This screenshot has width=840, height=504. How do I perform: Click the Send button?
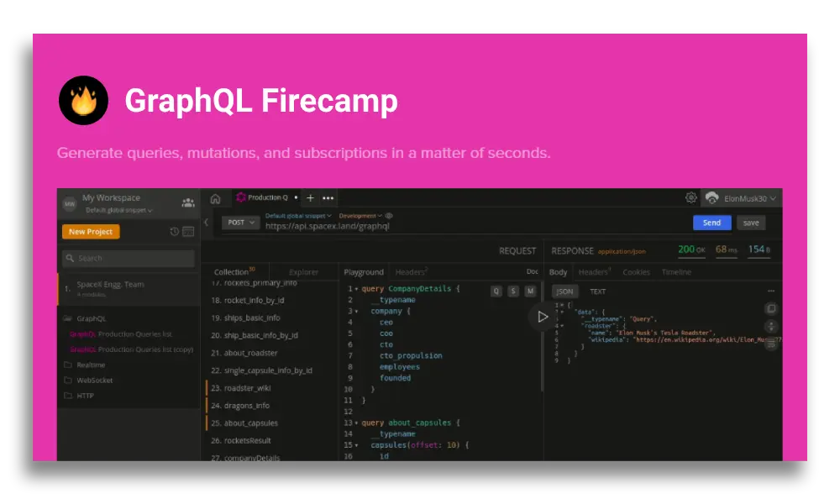pyautogui.click(x=711, y=223)
